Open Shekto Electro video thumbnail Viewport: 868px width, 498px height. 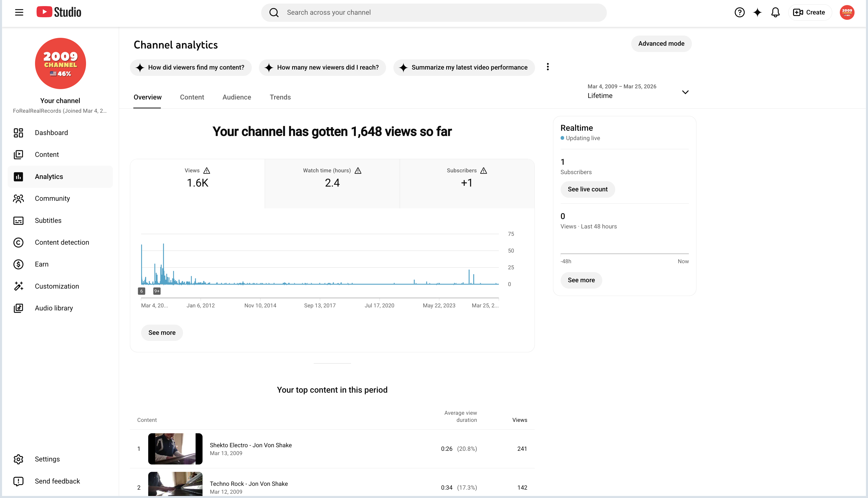click(x=175, y=449)
